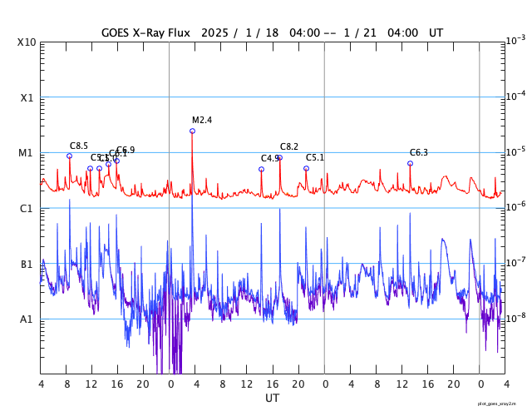Click the M1 y-axis label
Image resolution: width=532 pixels, height=416 pixels.
[26, 153]
